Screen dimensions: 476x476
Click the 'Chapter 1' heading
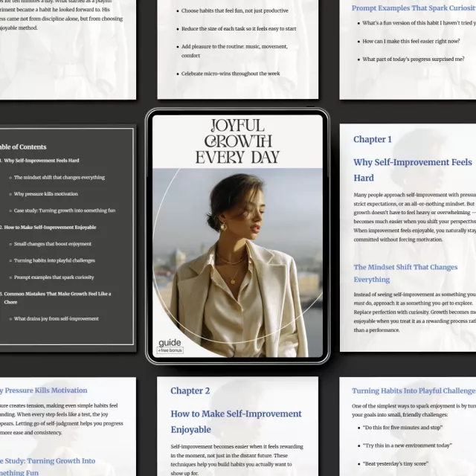coord(373,139)
